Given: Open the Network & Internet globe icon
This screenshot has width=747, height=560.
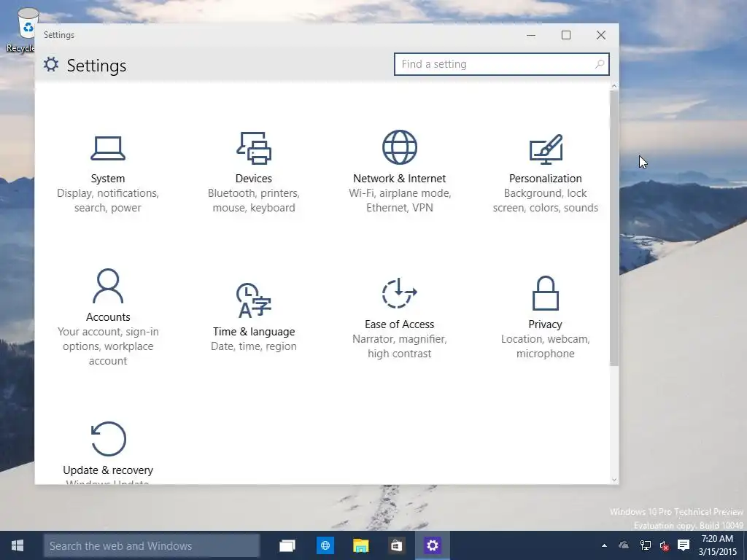Looking at the screenshot, I should click(x=400, y=147).
